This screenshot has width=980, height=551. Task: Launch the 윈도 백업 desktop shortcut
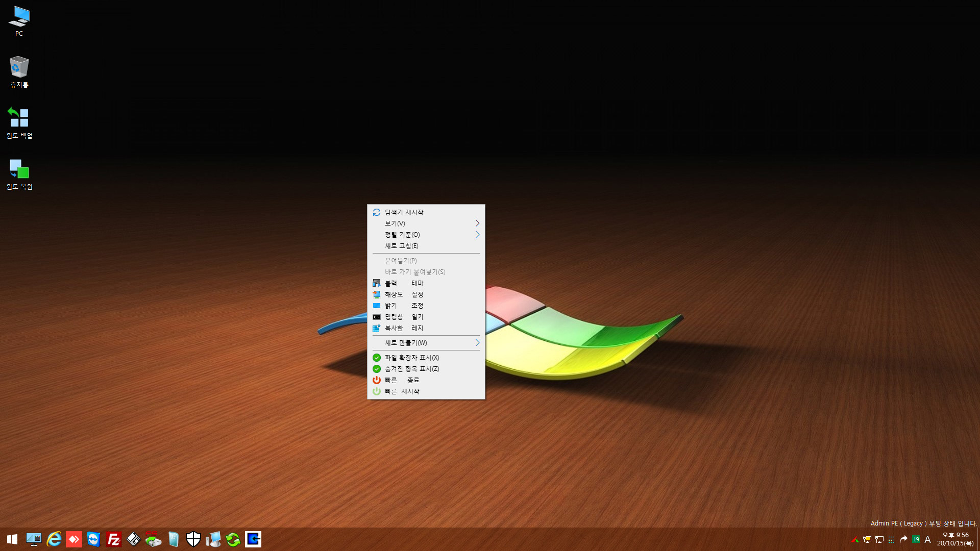(19, 123)
